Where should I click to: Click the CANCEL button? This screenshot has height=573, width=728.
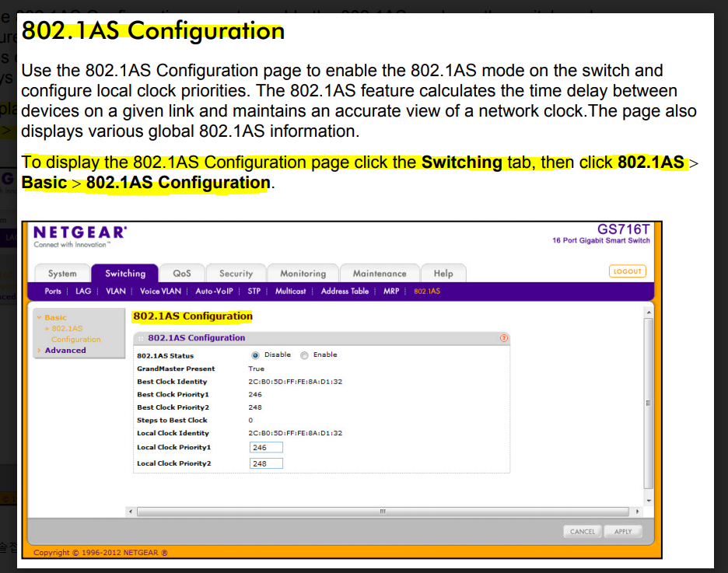tap(583, 532)
